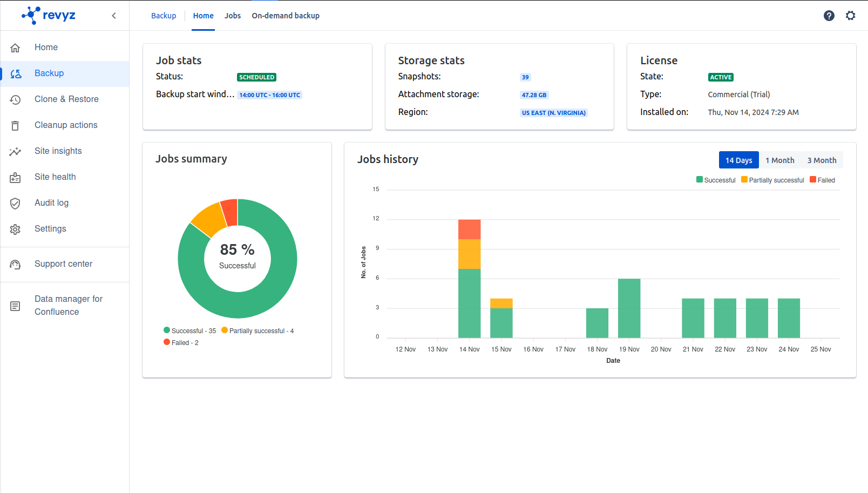
Task: Collapse the sidebar with the chevron
Action: (114, 16)
